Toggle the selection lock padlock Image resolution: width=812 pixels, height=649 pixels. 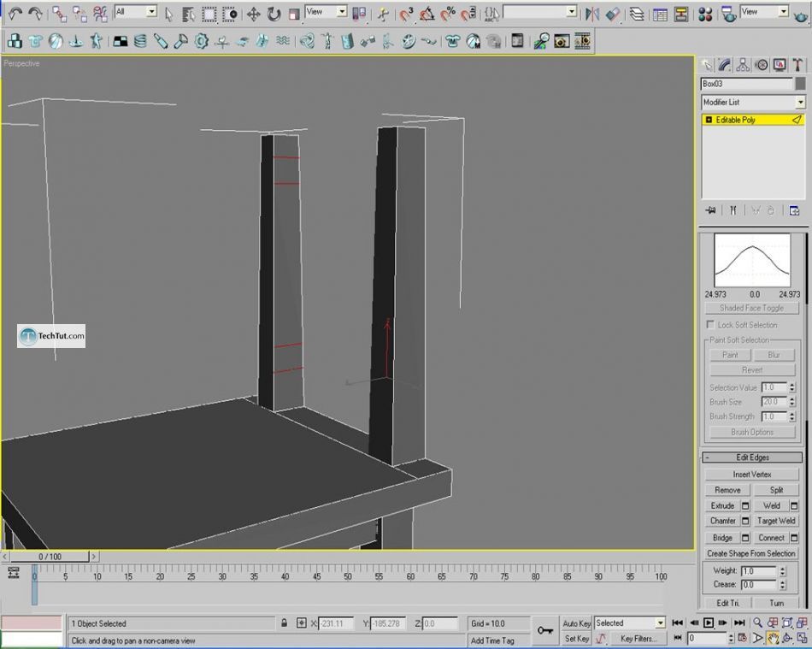pos(283,623)
